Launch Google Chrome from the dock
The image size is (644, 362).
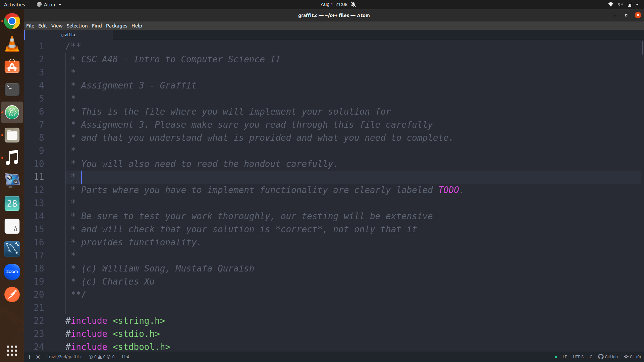(x=12, y=21)
